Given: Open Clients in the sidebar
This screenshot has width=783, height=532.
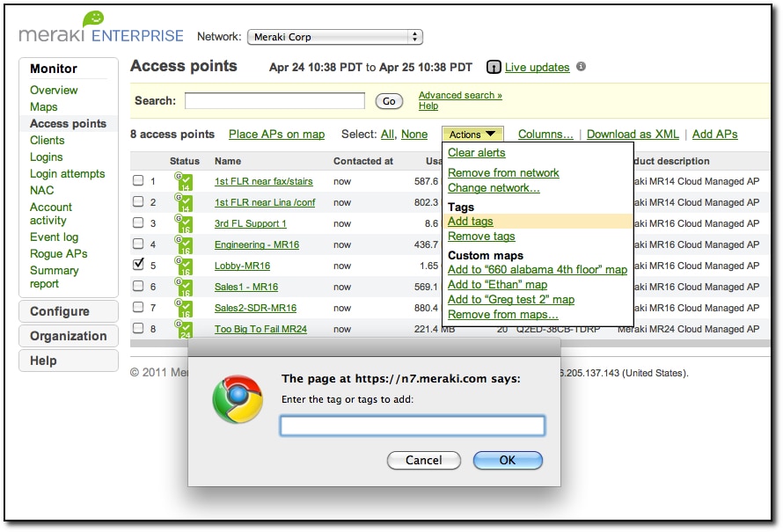Looking at the screenshot, I should point(47,140).
